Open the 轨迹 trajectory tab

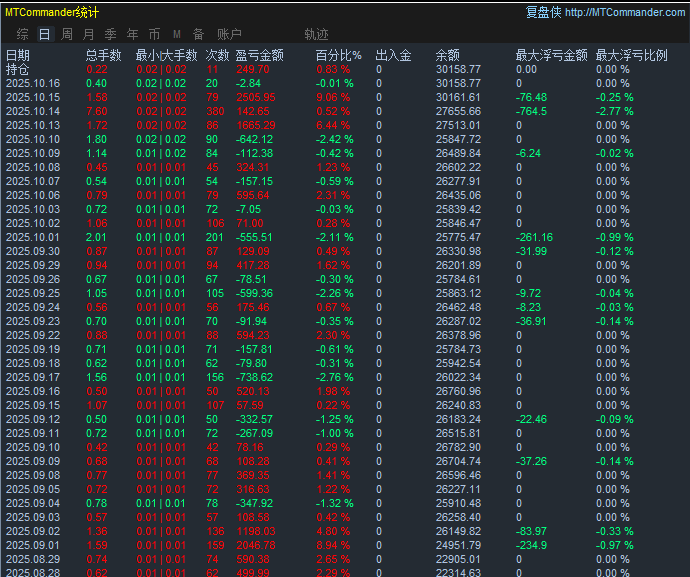point(316,34)
